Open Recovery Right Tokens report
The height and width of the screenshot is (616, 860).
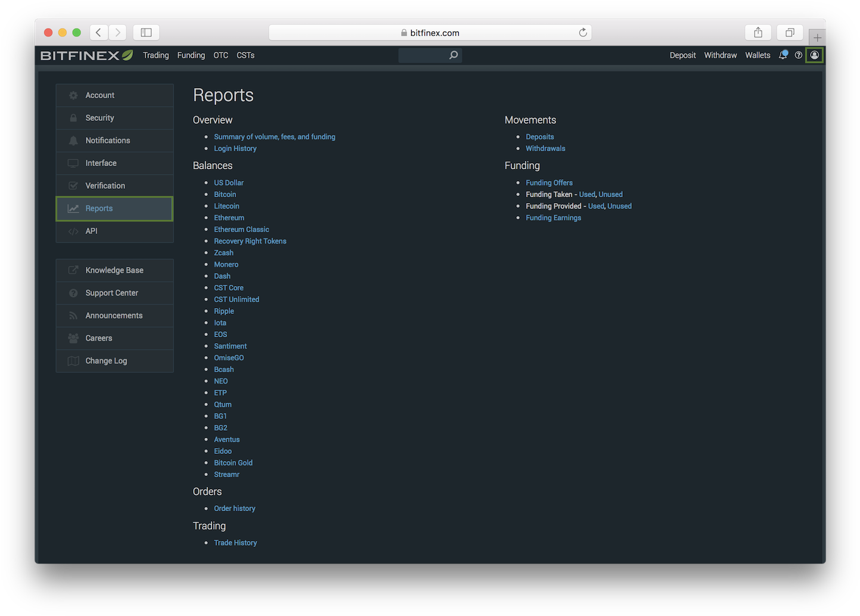[250, 241]
